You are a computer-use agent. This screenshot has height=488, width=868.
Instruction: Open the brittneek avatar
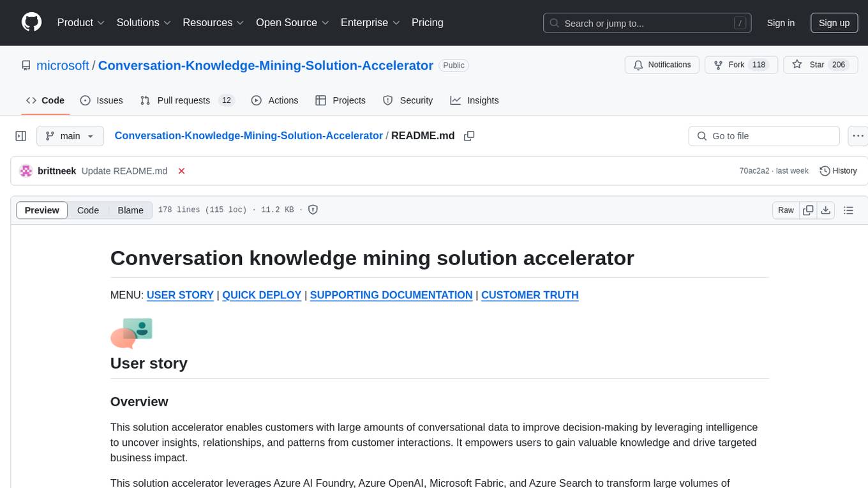(x=26, y=171)
